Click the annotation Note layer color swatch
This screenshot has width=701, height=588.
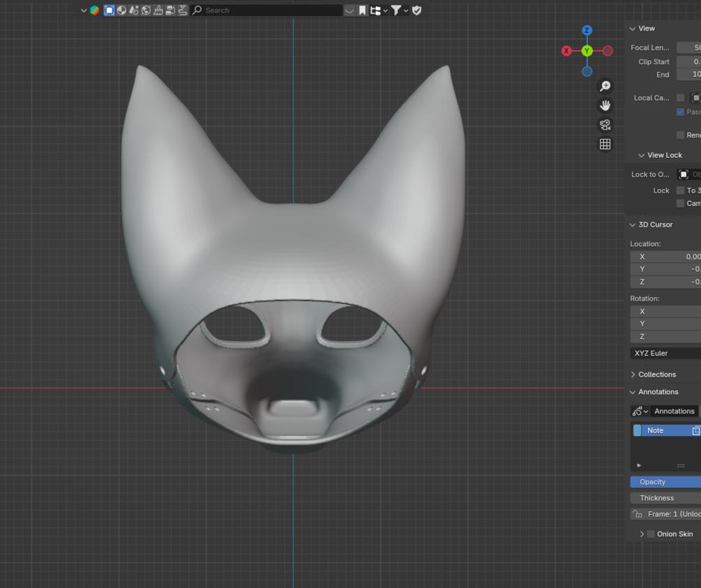click(x=637, y=430)
